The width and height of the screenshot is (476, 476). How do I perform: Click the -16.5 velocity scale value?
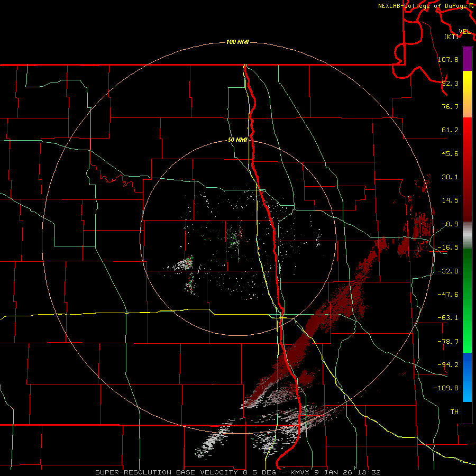click(x=448, y=248)
